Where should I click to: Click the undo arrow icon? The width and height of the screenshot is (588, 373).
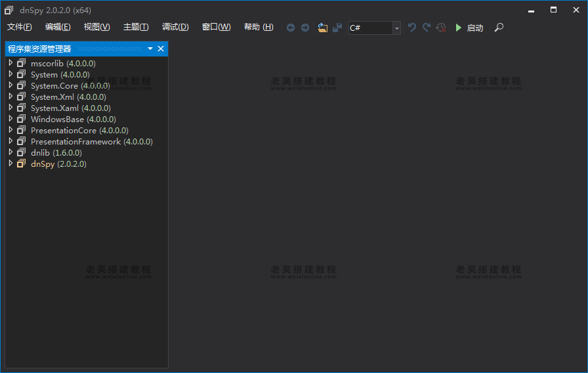(412, 28)
